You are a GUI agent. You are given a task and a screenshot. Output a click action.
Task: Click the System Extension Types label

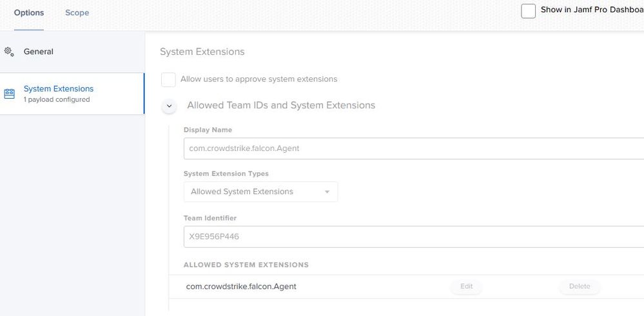coord(226,174)
